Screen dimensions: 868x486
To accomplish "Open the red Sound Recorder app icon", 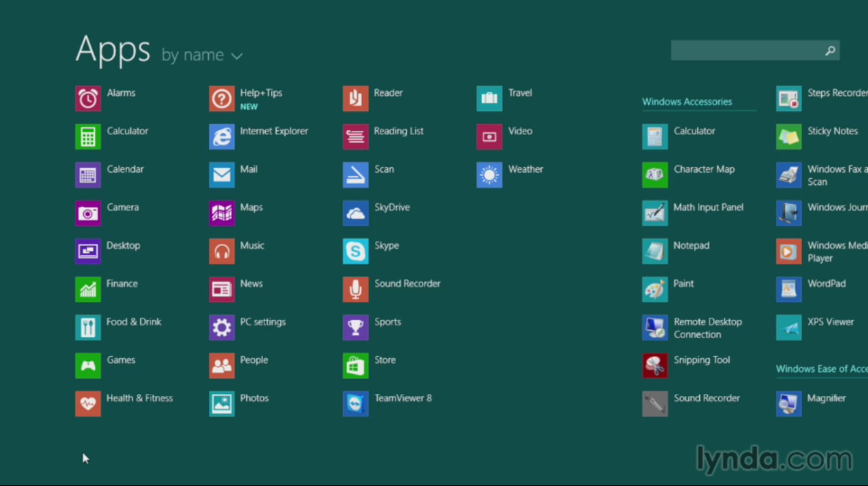I will point(356,289).
